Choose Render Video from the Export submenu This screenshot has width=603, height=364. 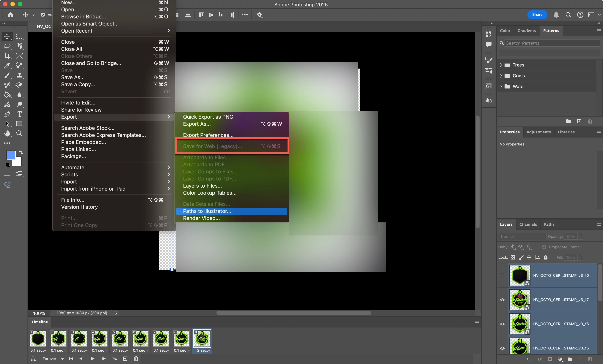point(201,218)
